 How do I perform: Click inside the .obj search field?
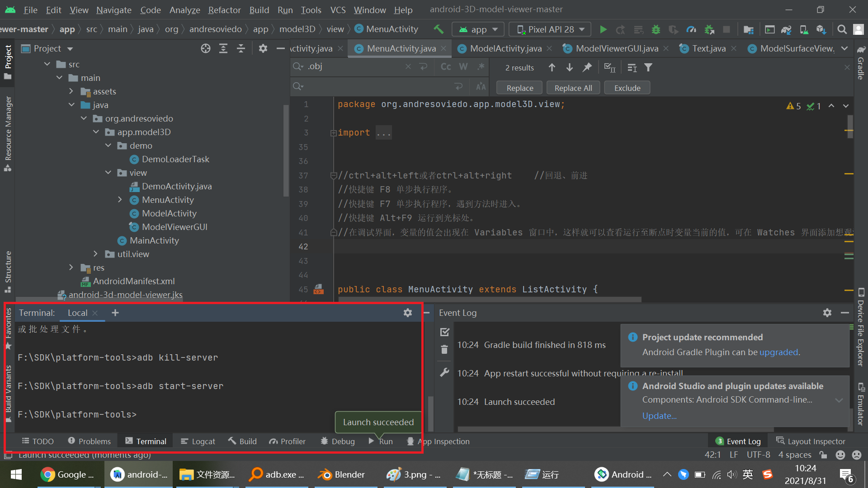pyautogui.click(x=357, y=66)
